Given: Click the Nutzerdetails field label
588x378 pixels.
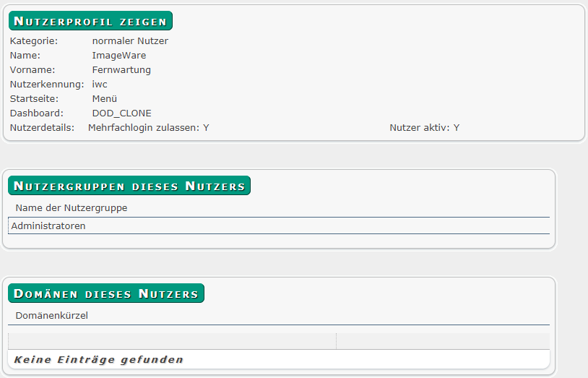Looking at the screenshot, I should click(x=42, y=128).
